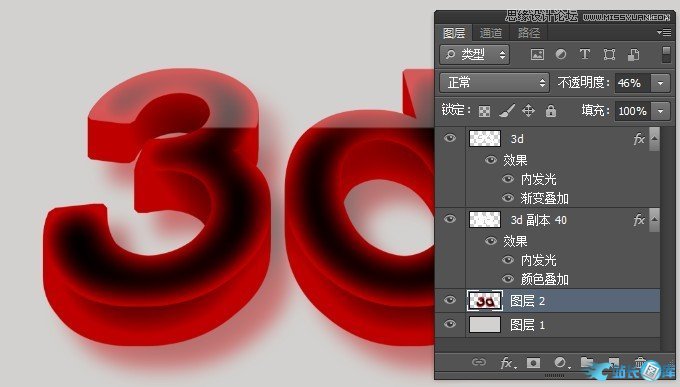Click the 图层 2 layer thumbnail
This screenshot has width=680, height=387.
(485, 301)
